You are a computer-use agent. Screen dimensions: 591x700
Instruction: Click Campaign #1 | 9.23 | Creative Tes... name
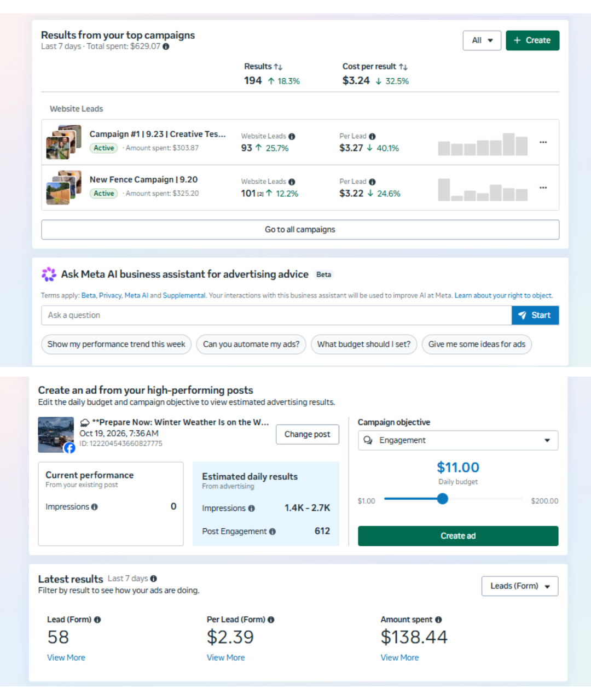click(158, 135)
